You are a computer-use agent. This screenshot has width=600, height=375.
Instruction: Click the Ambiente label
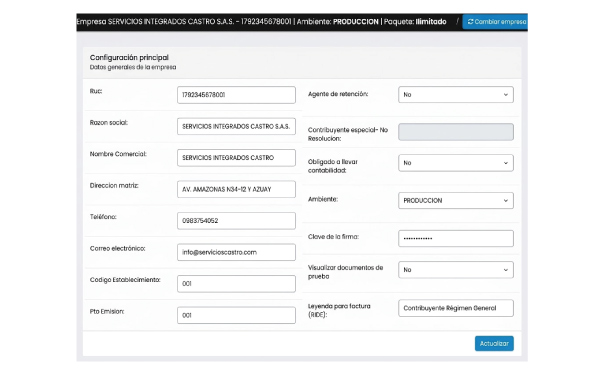(323, 199)
